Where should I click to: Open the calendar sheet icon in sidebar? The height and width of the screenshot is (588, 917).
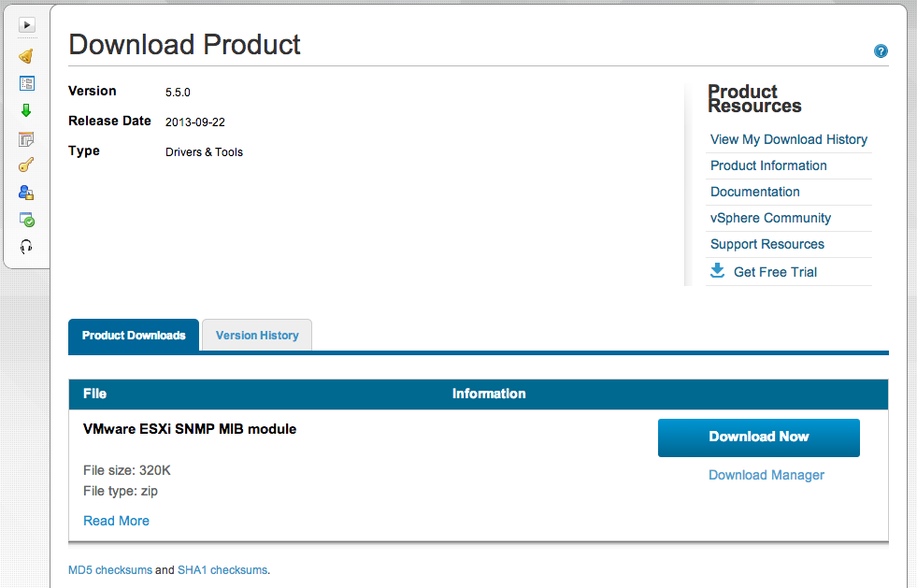(x=26, y=138)
